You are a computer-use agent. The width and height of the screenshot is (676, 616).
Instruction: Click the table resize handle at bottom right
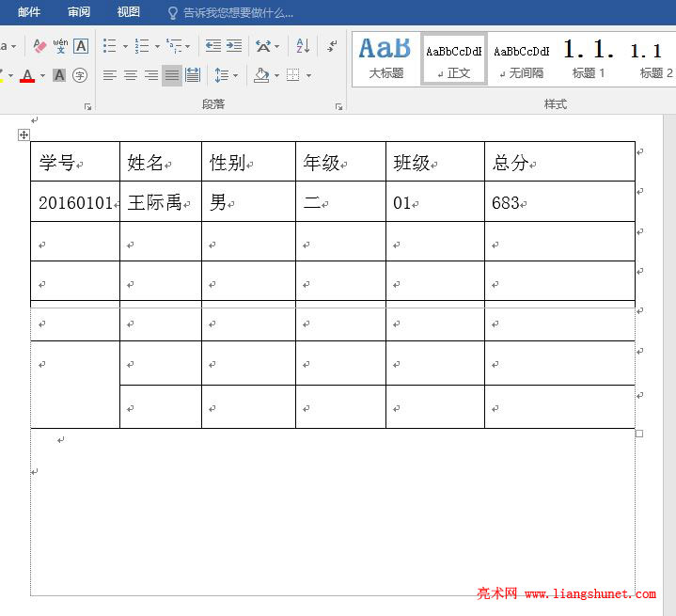(639, 434)
